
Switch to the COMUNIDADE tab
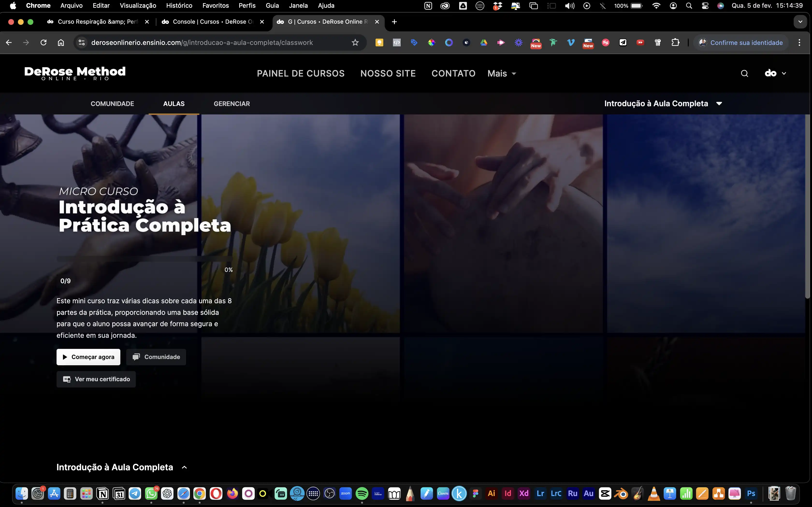point(112,104)
